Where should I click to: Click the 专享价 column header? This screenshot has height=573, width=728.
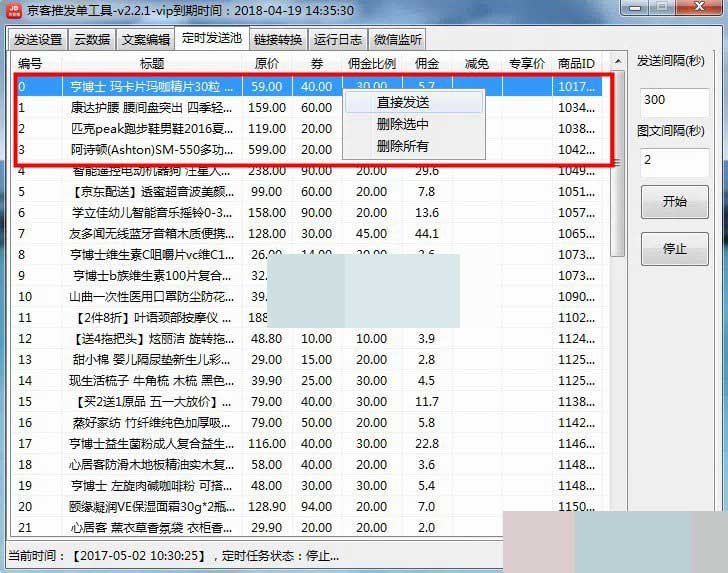tap(527, 63)
